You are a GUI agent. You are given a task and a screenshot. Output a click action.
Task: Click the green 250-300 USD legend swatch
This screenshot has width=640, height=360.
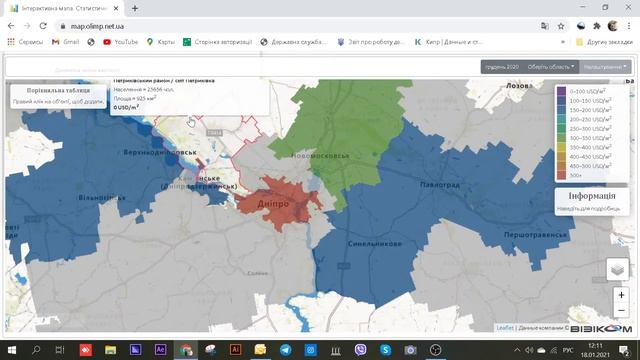click(x=562, y=129)
